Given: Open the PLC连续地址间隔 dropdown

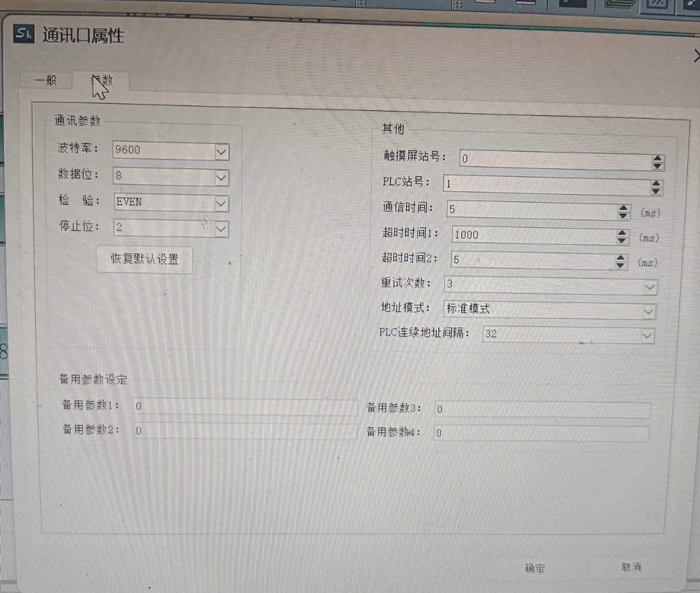Looking at the screenshot, I should [x=646, y=336].
